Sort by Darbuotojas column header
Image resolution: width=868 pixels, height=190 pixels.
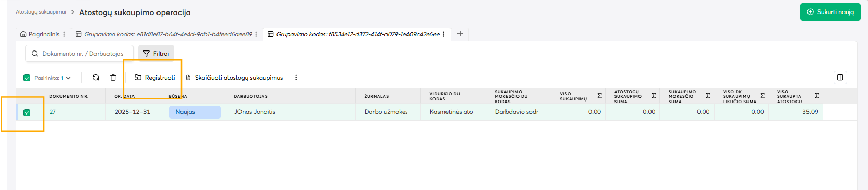(x=250, y=96)
